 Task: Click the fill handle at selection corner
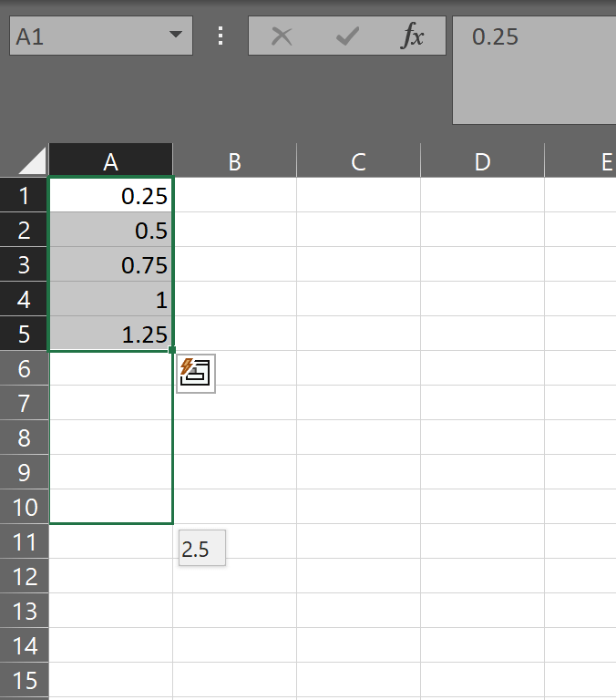tap(172, 350)
